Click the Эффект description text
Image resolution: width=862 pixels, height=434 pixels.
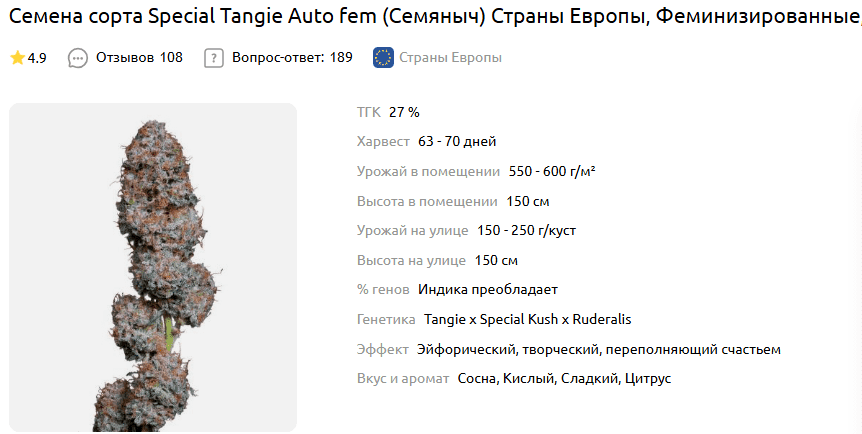[598, 350]
